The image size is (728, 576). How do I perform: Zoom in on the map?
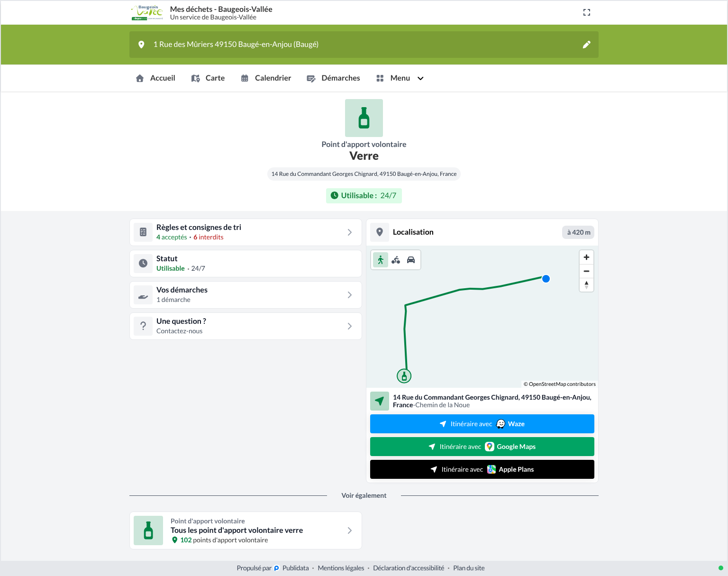point(586,257)
